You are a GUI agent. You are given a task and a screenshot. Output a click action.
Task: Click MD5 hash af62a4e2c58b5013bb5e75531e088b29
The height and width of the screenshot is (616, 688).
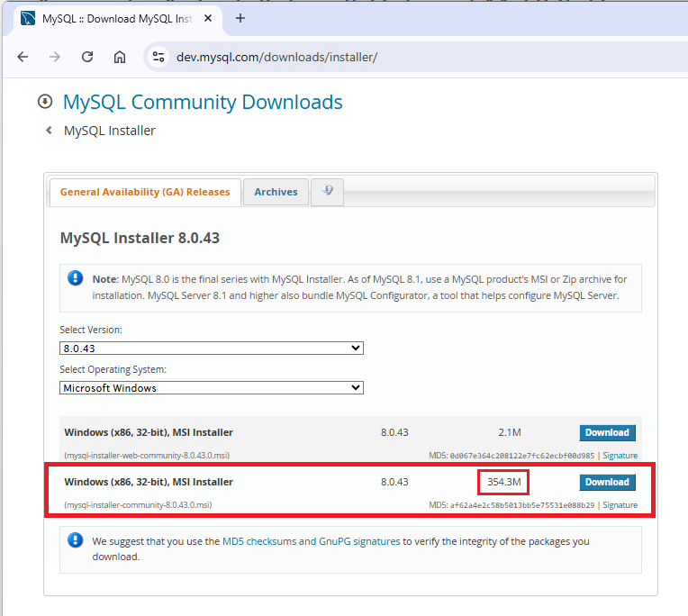coord(522,505)
